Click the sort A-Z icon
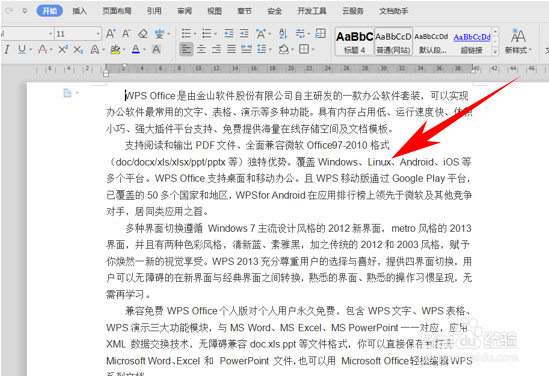 (x=283, y=34)
